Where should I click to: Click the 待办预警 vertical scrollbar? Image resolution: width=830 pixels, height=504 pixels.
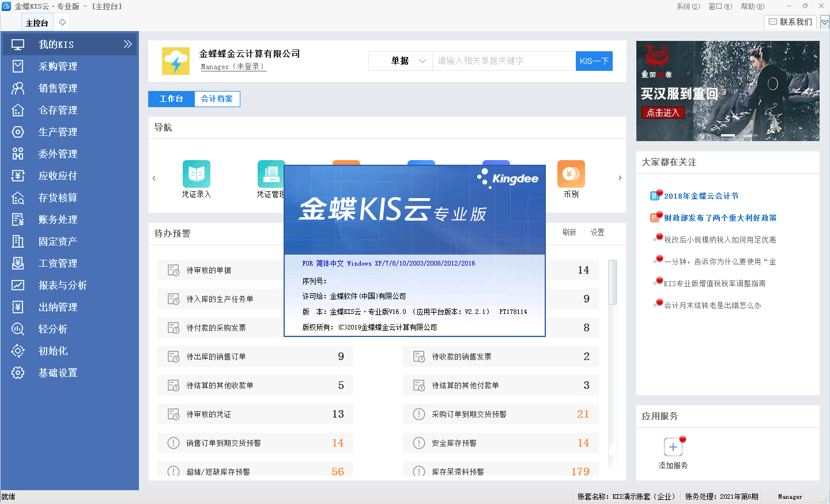[x=613, y=282]
